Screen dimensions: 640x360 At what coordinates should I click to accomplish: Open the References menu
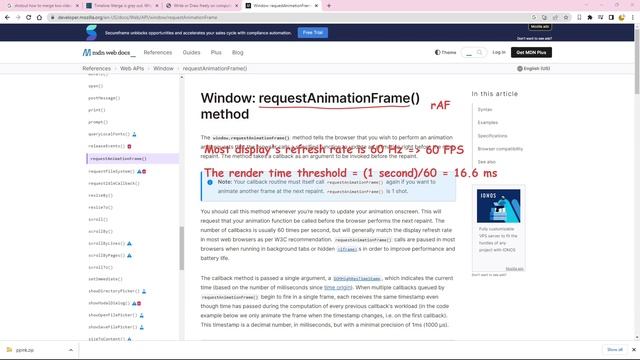[x=158, y=53]
